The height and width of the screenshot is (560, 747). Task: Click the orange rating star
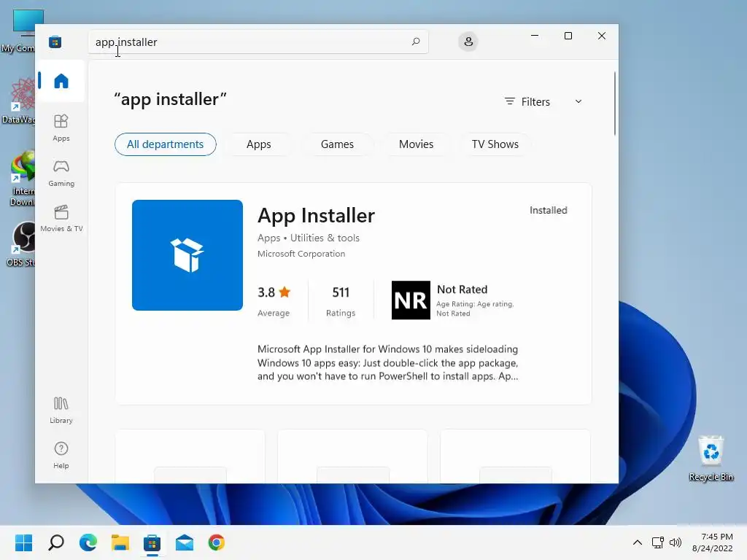(285, 292)
